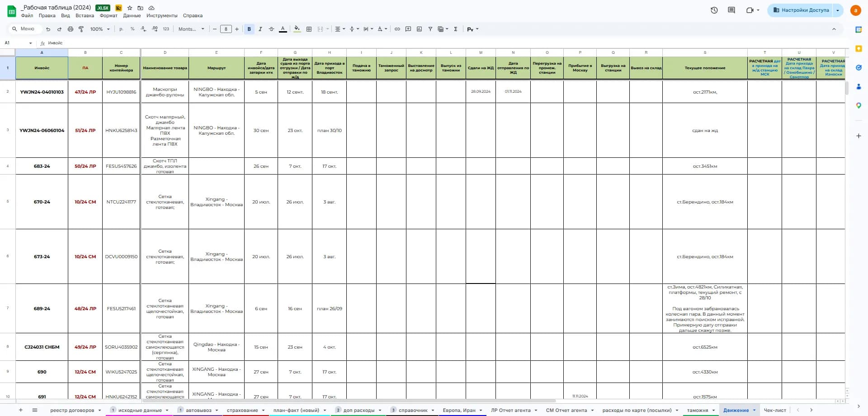Apply percent number format
This screenshot has height=416, width=868.
point(132,29)
